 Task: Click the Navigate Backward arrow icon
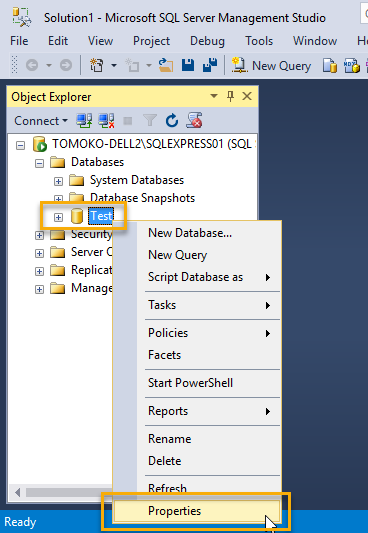(32, 65)
